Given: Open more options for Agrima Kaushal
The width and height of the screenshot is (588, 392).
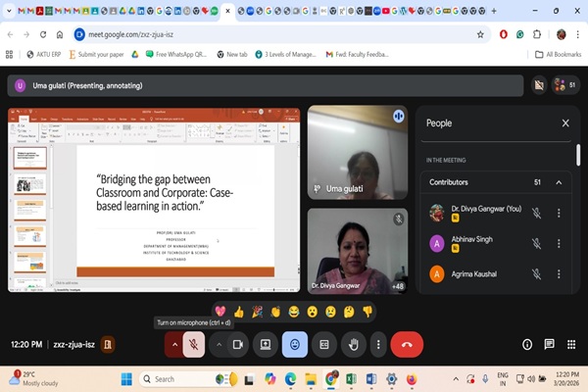Looking at the screenshot, I should 559,274.
